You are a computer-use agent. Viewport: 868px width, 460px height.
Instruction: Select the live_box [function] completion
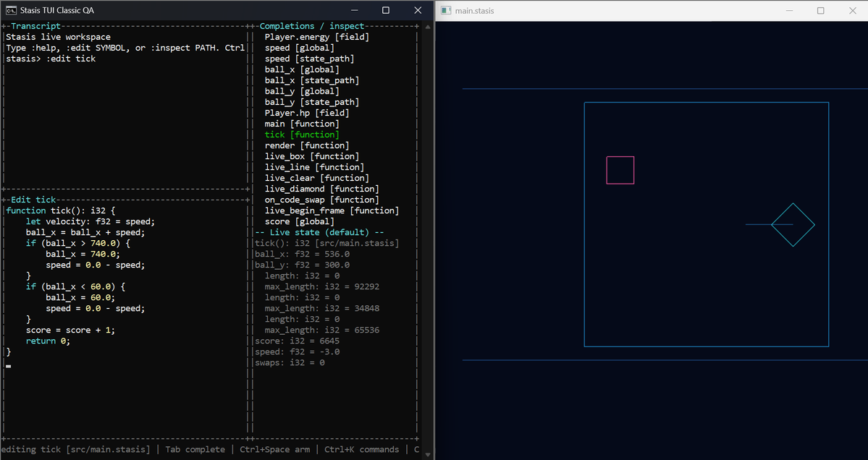coord(312,156)
